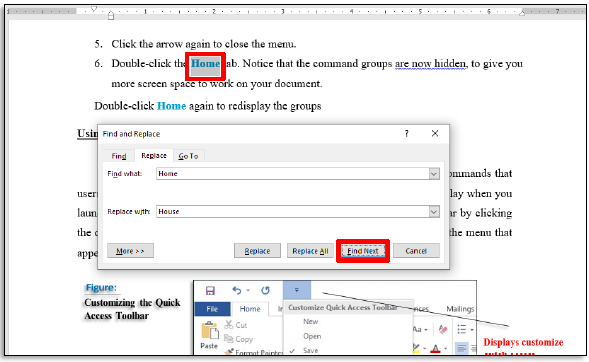Click the Replace All button
Viewport: 589px width, 362px height.
coord(310,251)
